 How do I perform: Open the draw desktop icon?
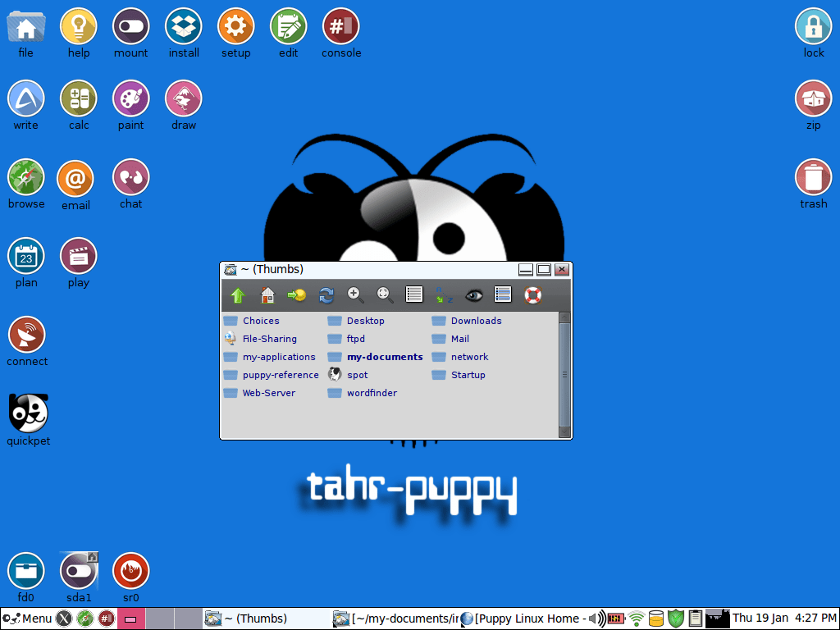click(x=183, y=106)
